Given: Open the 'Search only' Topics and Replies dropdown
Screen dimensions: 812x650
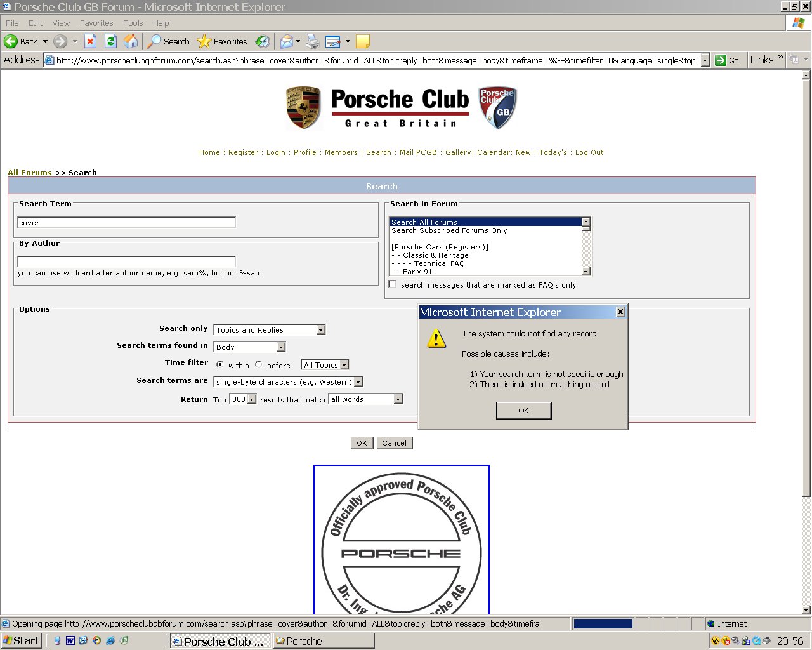Looking at the screenshot, I should 270,329.
